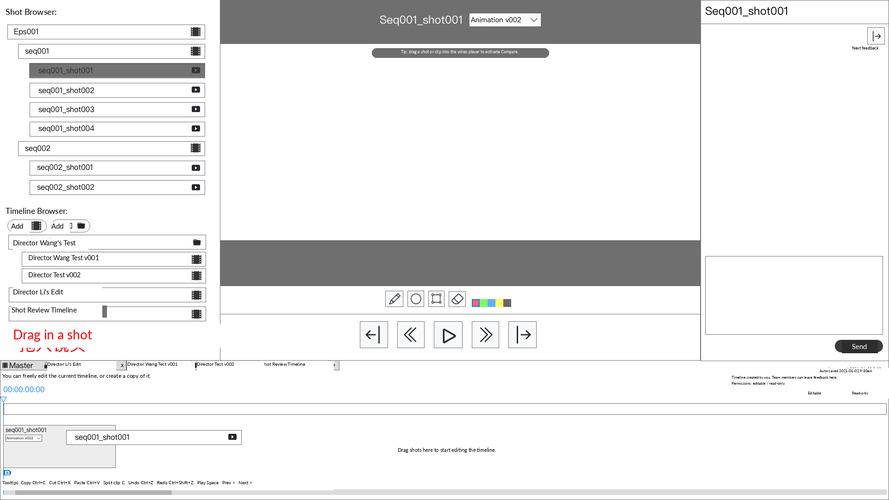Image resolution: width=889 pixels, height=500 pixels.
Task: Close the Director Li's Edit tab
Action: click(x=122, y=366)
